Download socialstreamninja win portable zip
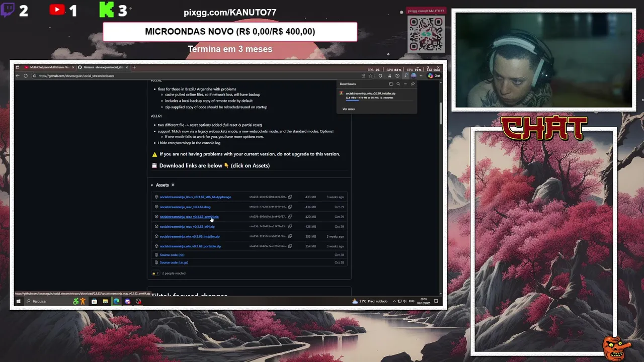 [x=190, y=246]
